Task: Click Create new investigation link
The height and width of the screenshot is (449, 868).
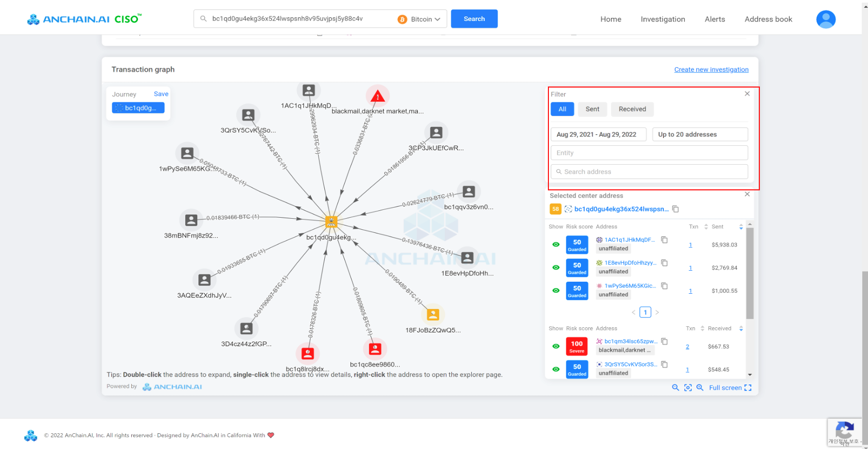Action: pos(711,69)
